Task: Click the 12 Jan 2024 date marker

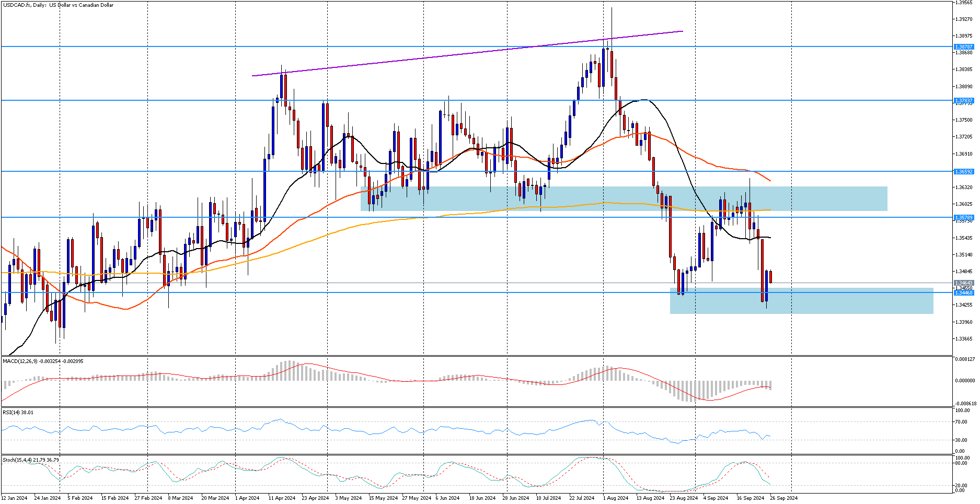Action: tap(14, 498)
